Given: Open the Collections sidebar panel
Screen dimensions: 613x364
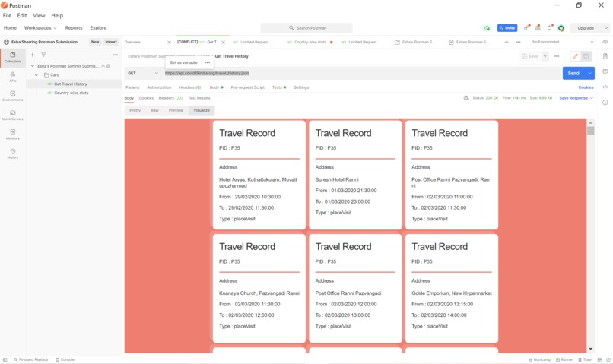Looking at the screenshot, I should [12, 58].
